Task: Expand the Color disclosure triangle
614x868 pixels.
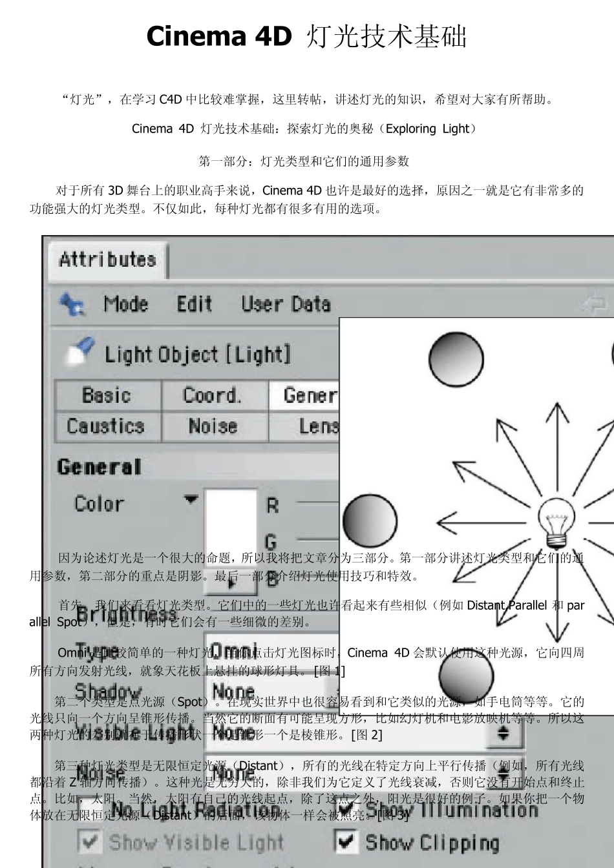Action: pyautogui.click(x=190, y=499)
